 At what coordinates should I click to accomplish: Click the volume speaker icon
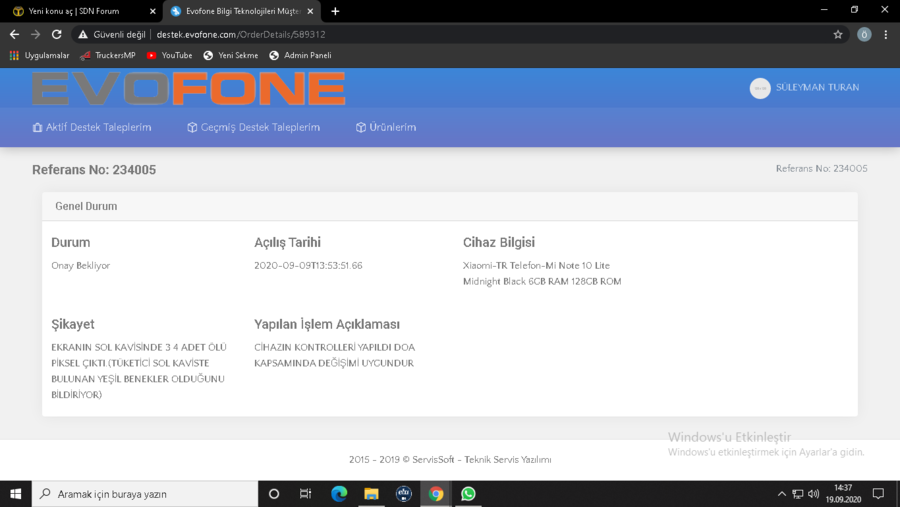(x=813, y=494)
